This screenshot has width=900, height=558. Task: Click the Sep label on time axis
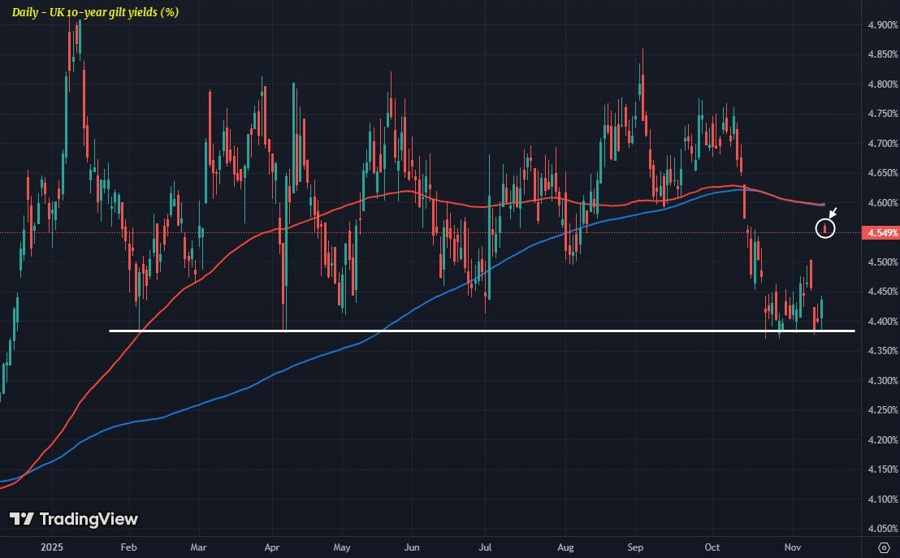(x=635, y=546)
